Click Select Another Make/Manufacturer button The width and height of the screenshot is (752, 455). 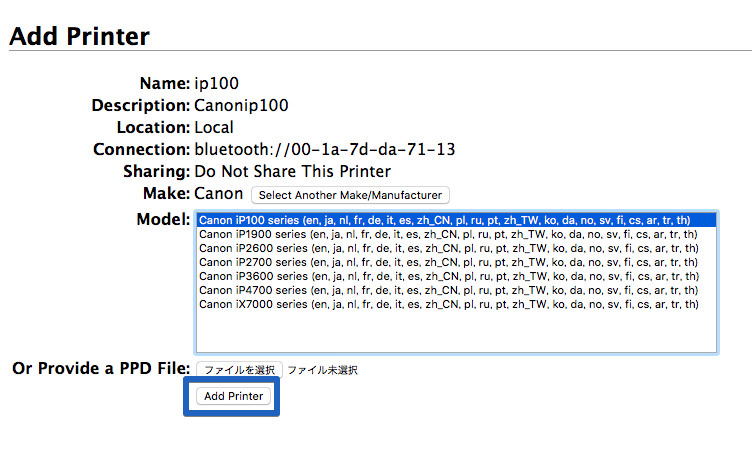point(350,195)
